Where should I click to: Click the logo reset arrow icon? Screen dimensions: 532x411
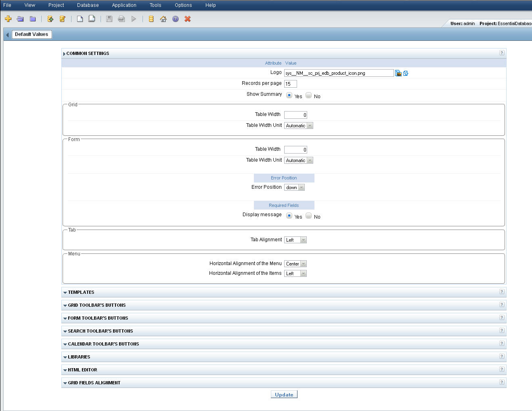pos(406,73)
